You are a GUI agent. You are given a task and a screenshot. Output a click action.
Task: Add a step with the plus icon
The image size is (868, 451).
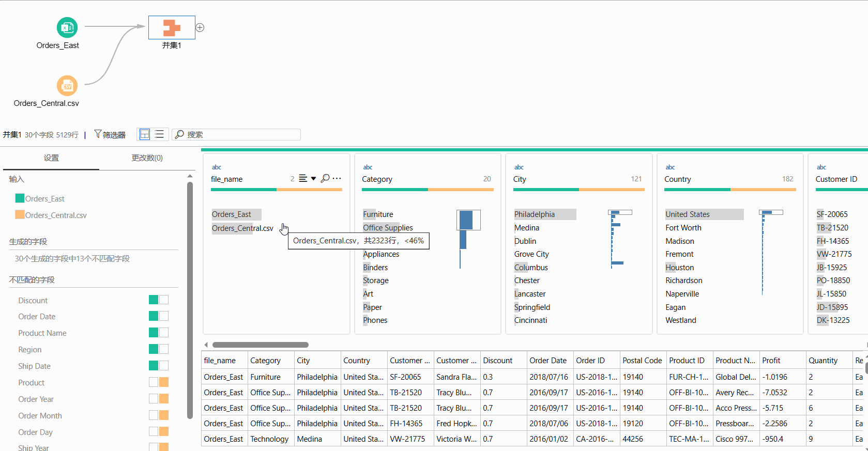tap(200, 28)
